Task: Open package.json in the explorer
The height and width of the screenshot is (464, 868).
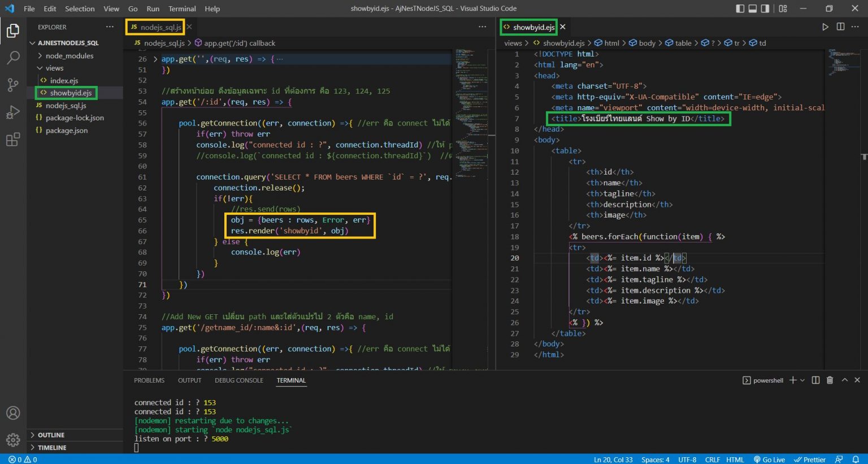Action: (x=67, y=131)
